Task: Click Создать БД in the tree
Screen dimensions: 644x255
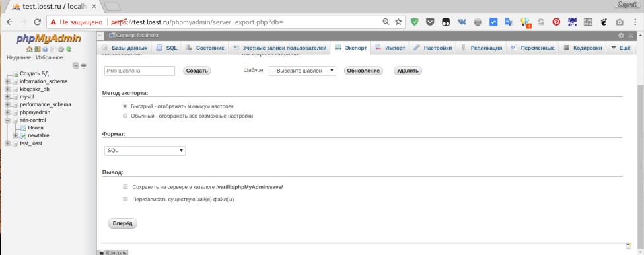Action: pos(34,73)
